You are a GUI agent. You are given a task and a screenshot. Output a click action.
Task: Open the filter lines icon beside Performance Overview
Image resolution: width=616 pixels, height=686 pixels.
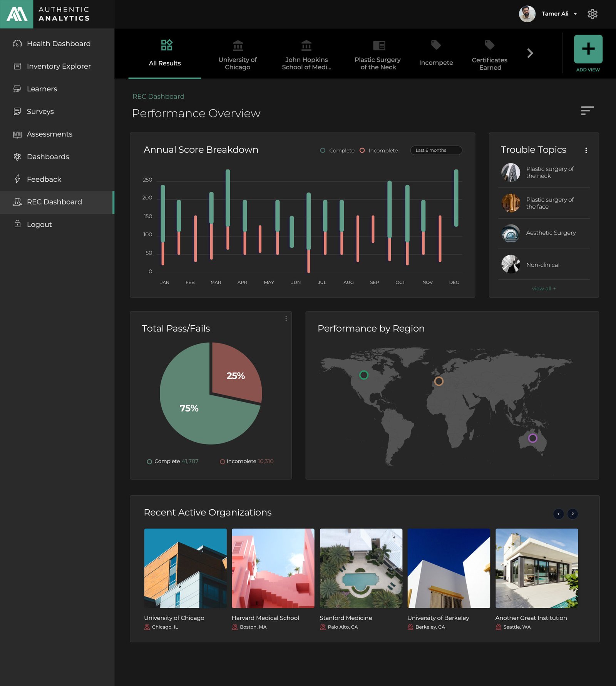coord(587,111)
